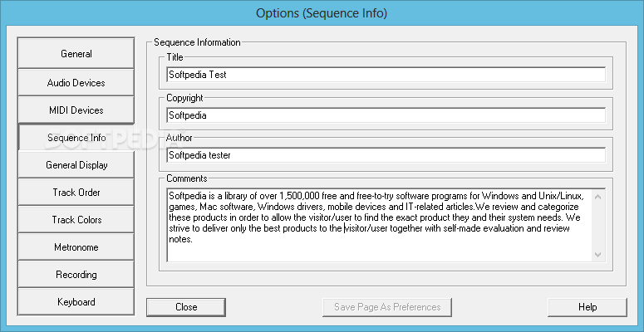Focus the Copyright text field
The width and height of the screenshot is (644, 332).
pyautogui.click(x=386, y=115)
